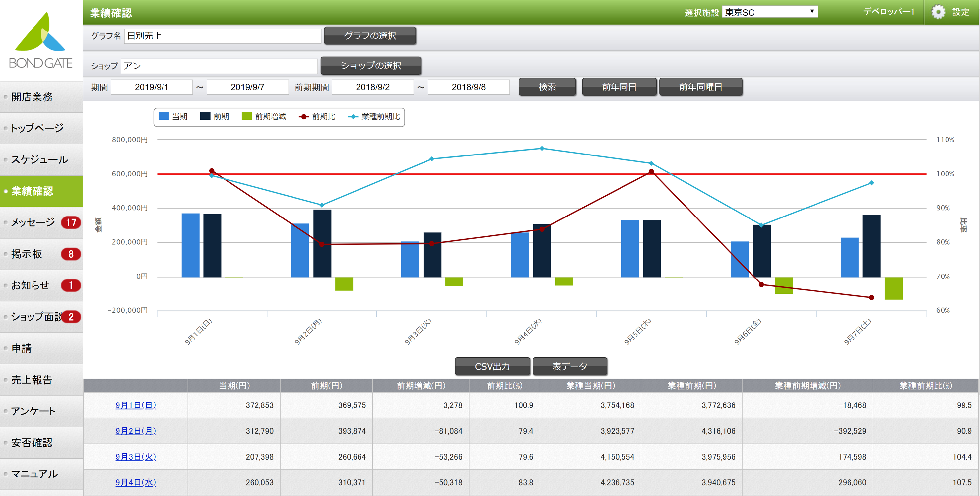The height and width of the screenshot is (496, 980).
Task: Open 売上報告 in the sidebar
Action: (41, 380)
